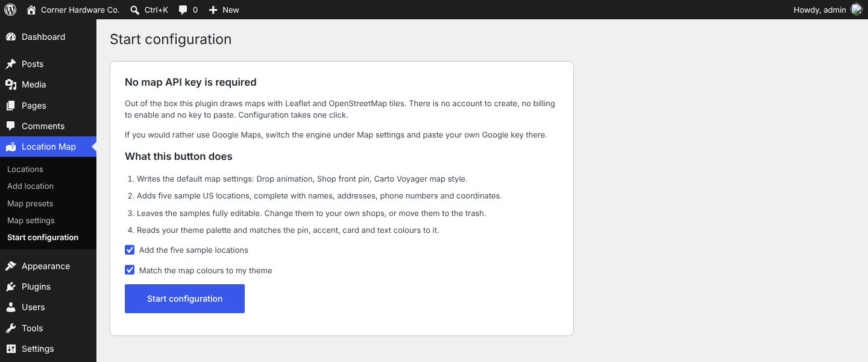Screen dimensions: 868x362
Task: Click the "No map API key is required" heading
Action: pos(190,82)
